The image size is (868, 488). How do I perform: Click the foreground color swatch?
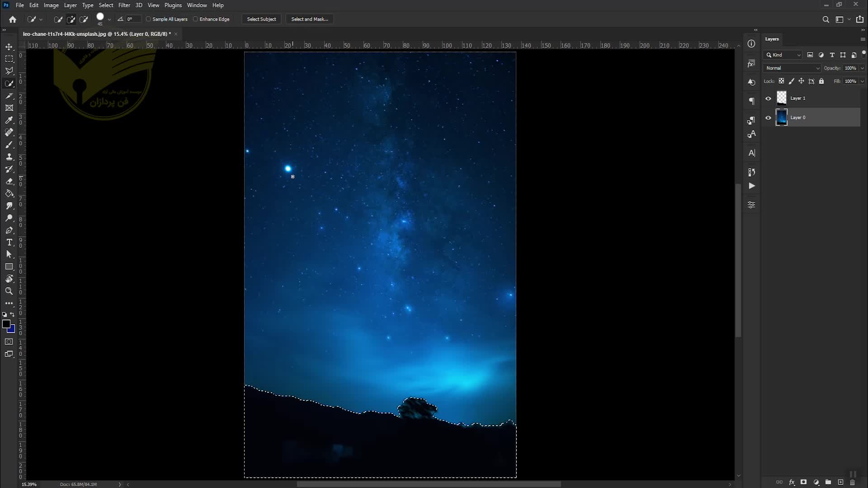[6, 324]
